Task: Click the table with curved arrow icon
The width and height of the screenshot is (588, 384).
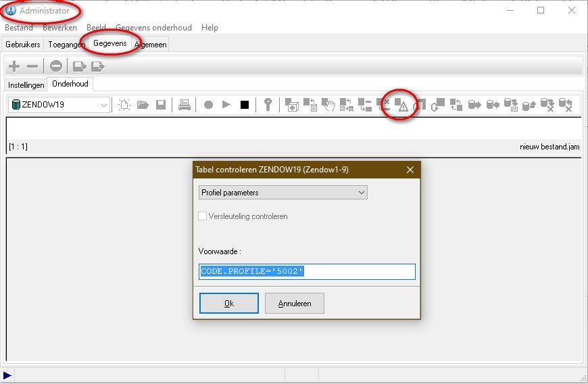Action: (438, 105)
